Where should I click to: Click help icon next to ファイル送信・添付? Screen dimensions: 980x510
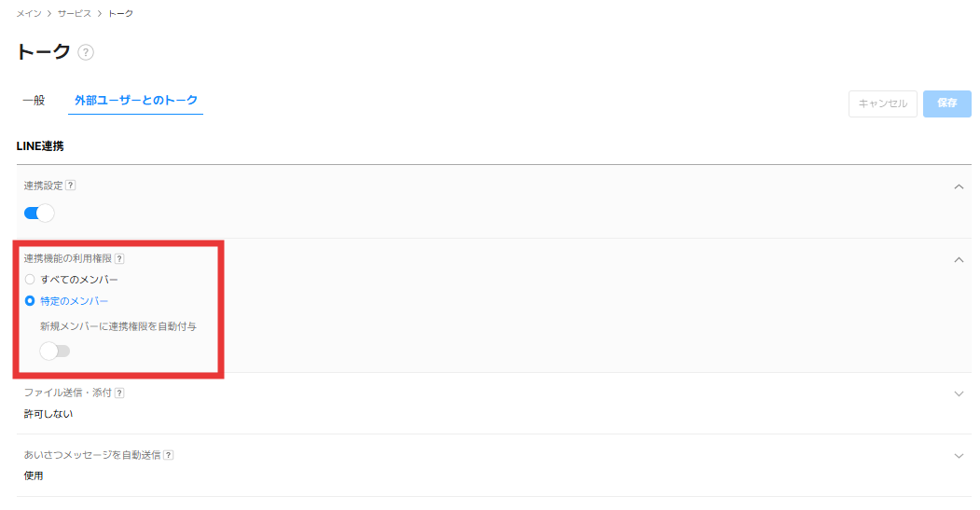(119, 393)
